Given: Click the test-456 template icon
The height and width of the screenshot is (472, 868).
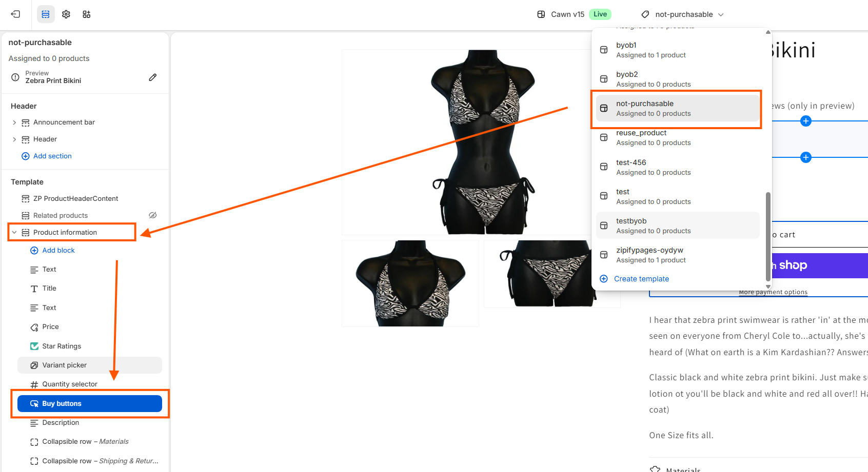Looking at the screenshot, I should point(604,167).
